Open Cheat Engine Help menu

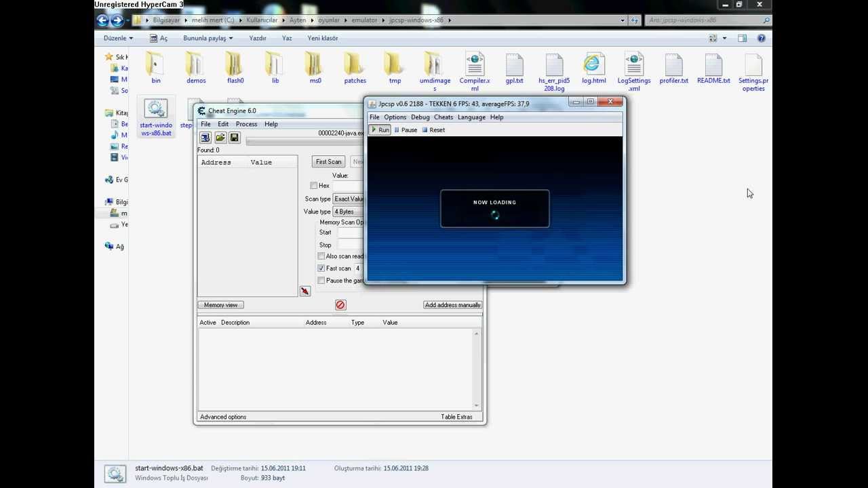coord(271,124)
